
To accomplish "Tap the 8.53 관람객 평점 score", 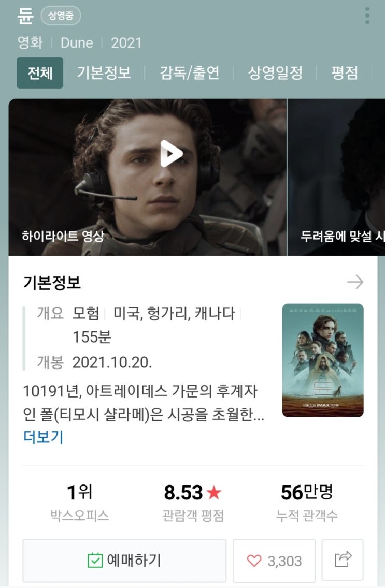I will coord(183,492).
